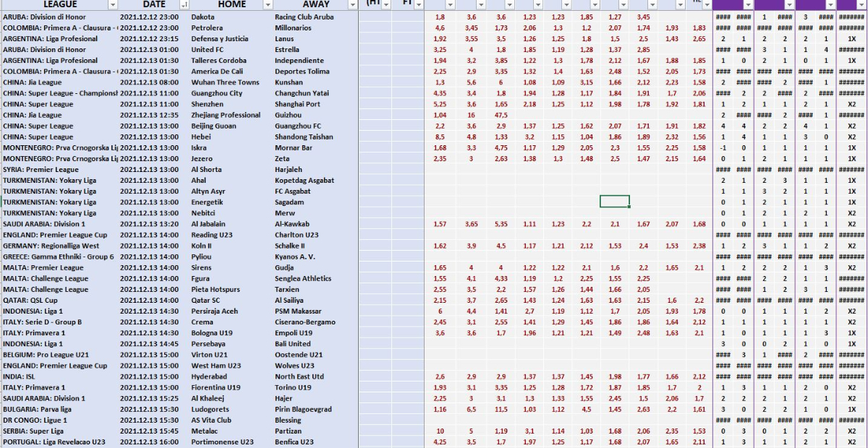Select the Partizan away team cell
868x448 pixels.
[288, 431]
